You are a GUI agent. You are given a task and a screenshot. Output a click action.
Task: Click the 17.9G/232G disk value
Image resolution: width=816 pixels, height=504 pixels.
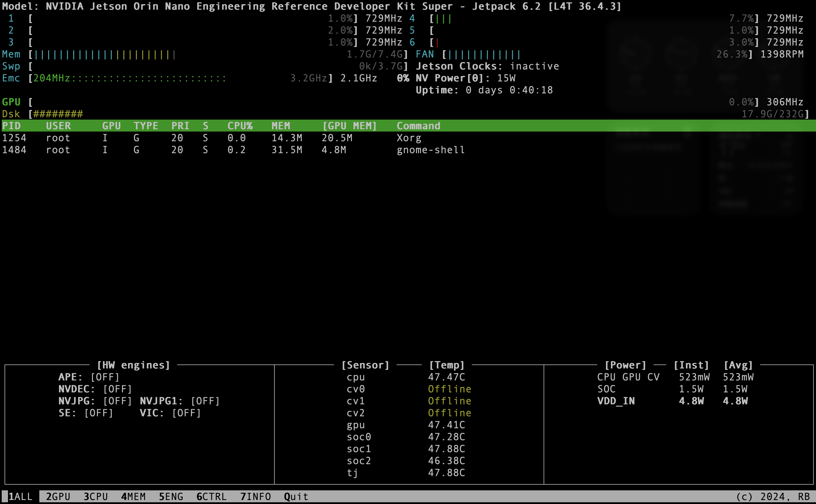773,114
